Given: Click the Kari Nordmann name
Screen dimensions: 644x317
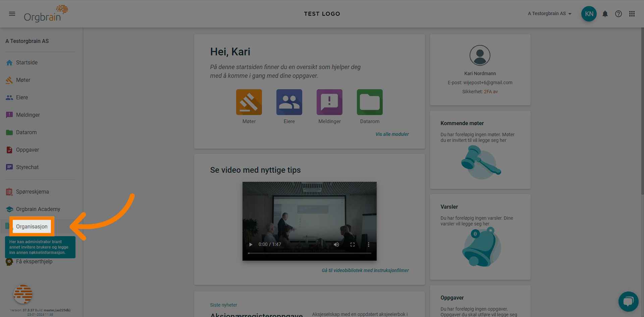Looking at the screenshot, I should coord(480,73).
